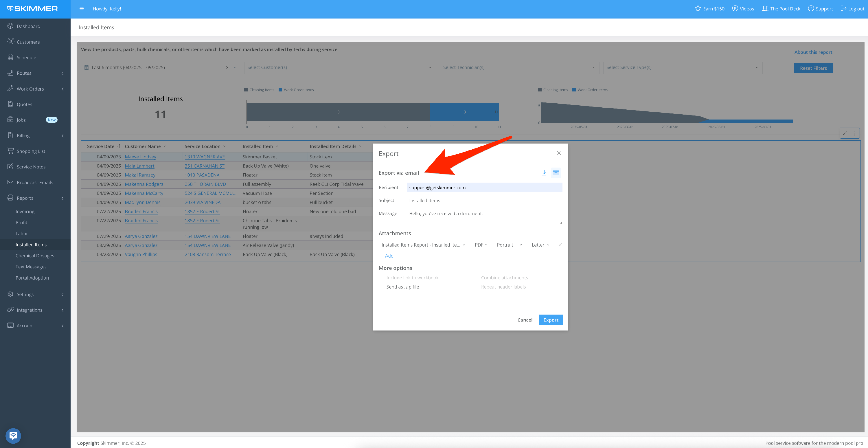Image resolution: width=868 pixels, height=448 pixels.
Task: Open the Broadcast Emails menu item
Action: (35, 182)
